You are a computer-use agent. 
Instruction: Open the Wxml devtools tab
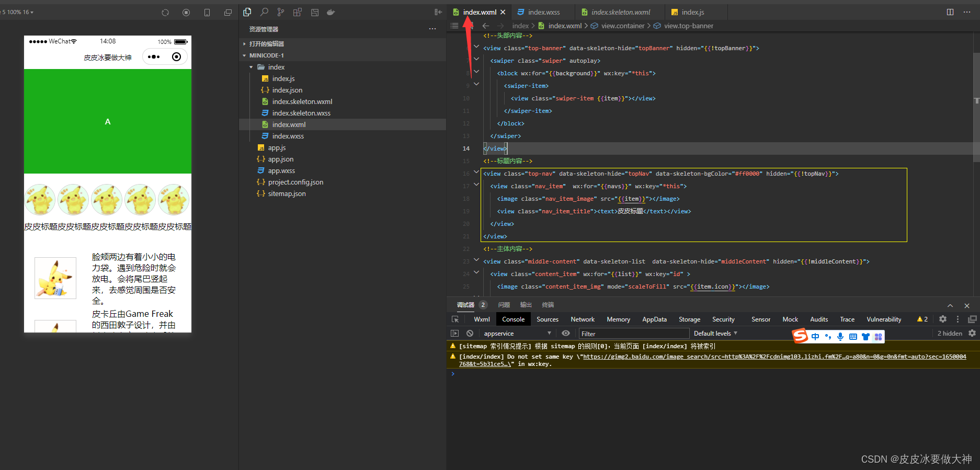(482, 319)
